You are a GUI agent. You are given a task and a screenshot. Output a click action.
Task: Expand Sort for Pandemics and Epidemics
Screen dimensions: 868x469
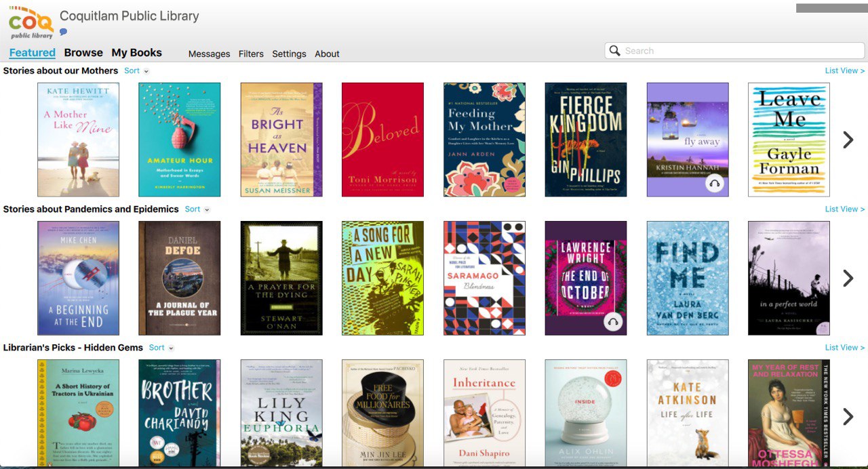(x=197, y=209)
